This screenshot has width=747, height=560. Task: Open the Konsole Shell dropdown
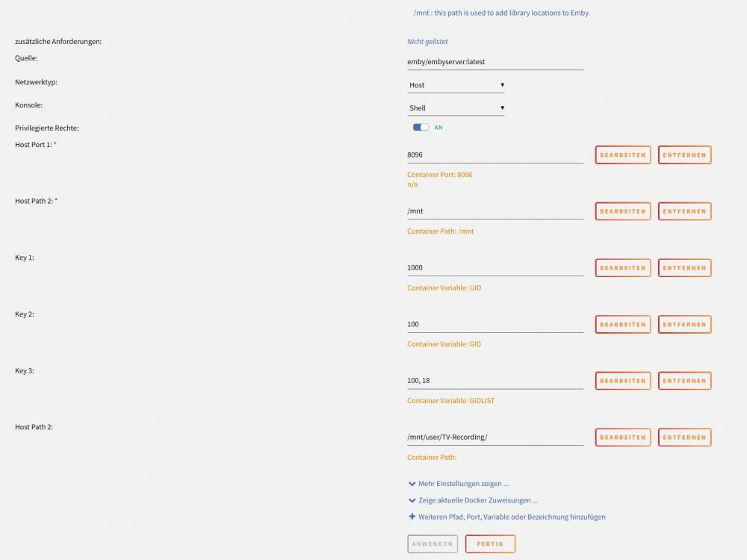click(x=456, y=108)
